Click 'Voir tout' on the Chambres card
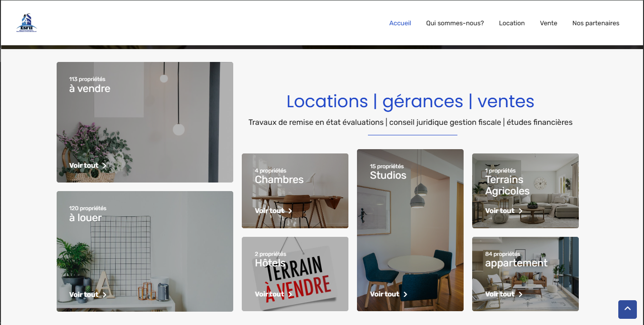 [269, 211]
